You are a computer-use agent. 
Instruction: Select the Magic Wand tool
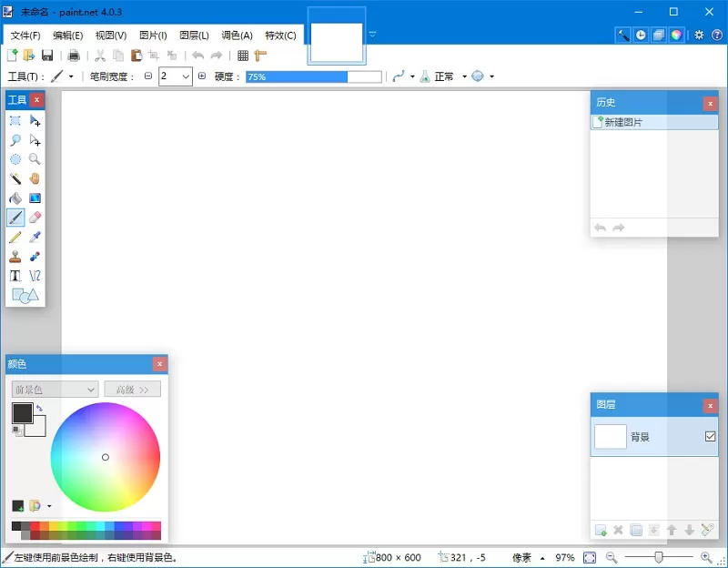[15, 178]
